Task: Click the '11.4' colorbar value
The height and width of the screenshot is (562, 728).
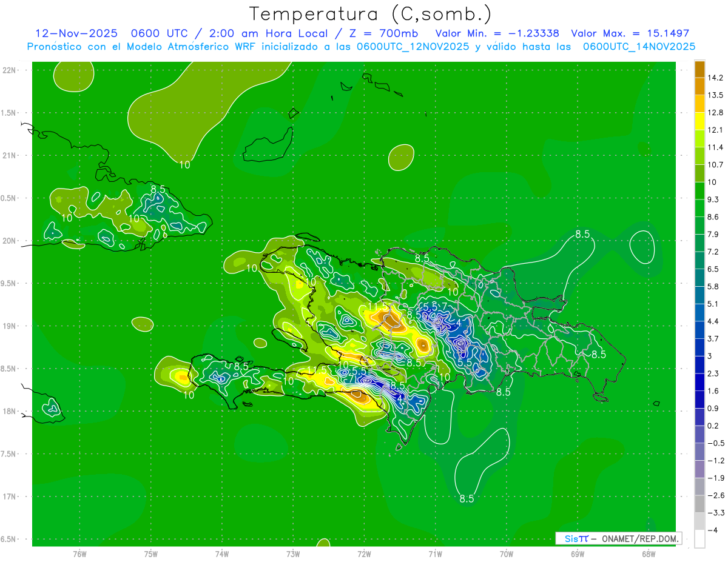Action: 715,147
